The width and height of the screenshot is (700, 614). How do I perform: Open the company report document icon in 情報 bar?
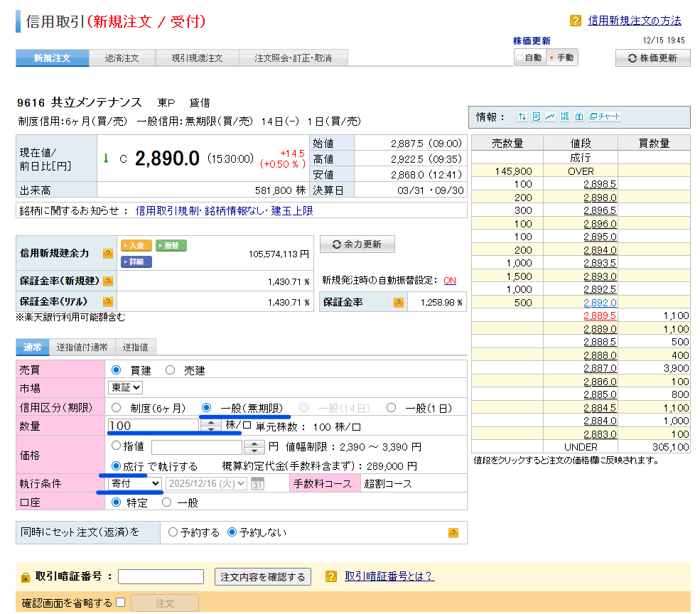537,117
